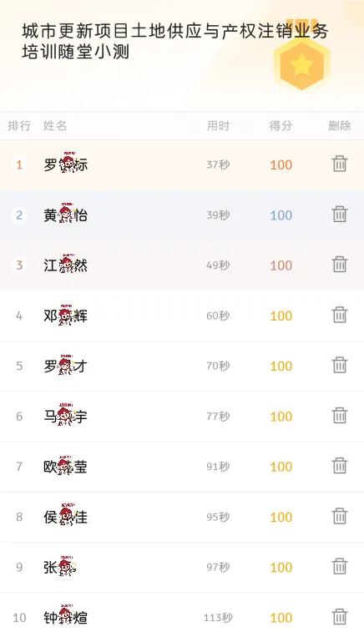Delete the rank 4 entry with 60秒

point(340,315)
